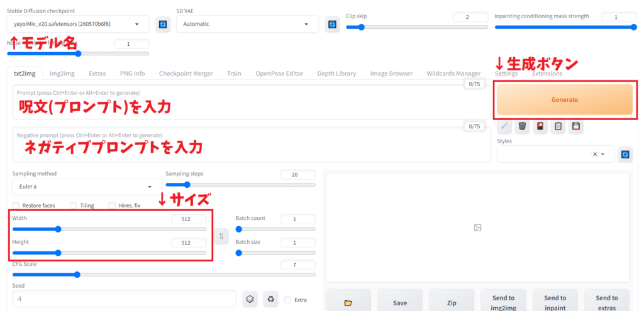Click the trash can icon to clear prompt
Screen dimensions: 644x311
coord(523,126)
